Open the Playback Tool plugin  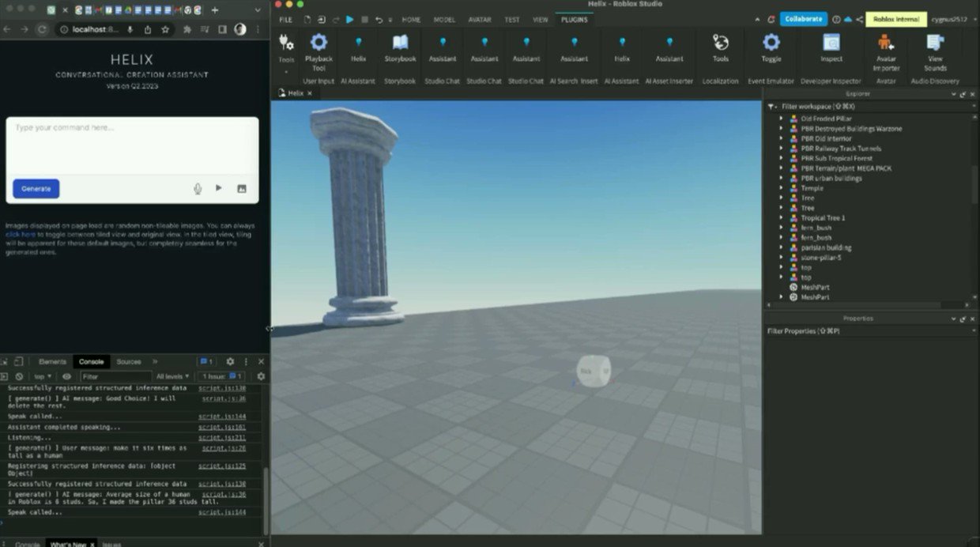point(318,52)
